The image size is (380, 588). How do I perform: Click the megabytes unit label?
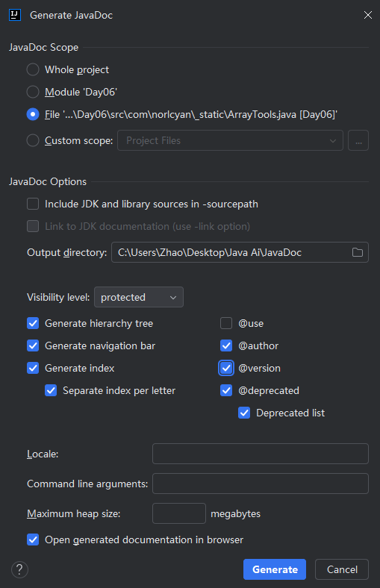click(236, 513)
